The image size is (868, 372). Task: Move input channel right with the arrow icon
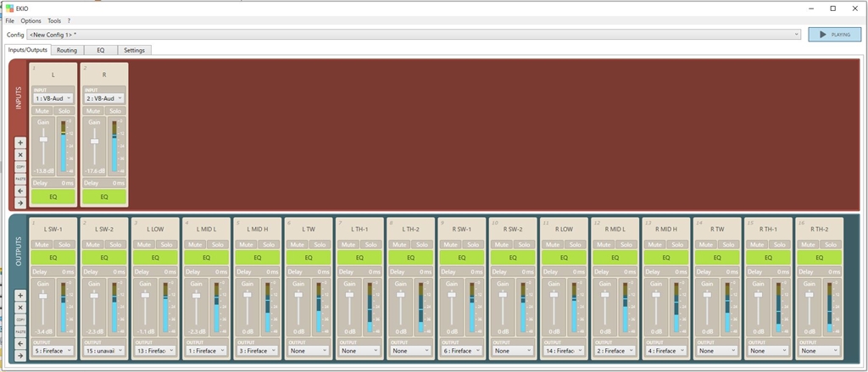coord(20,203)
